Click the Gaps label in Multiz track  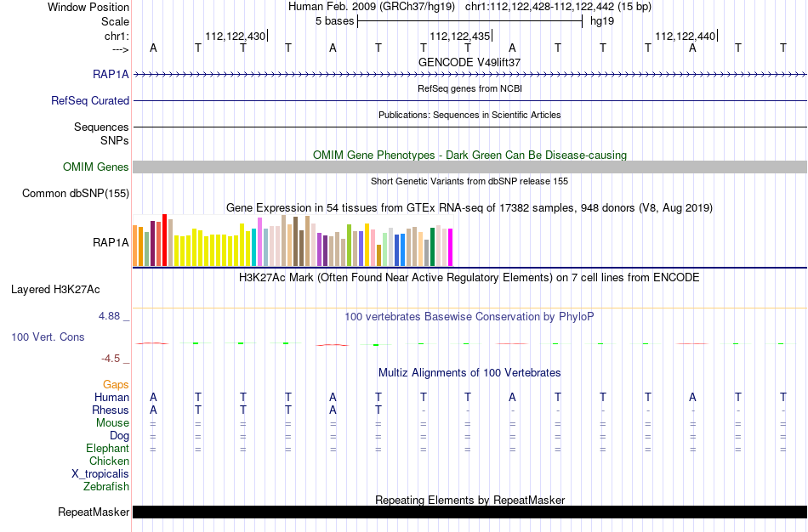[x=116, y=385]
